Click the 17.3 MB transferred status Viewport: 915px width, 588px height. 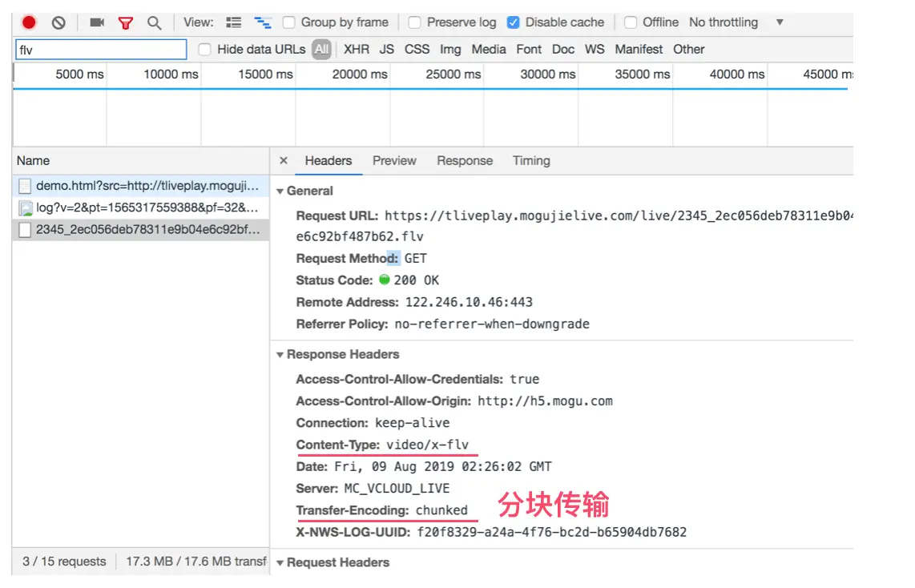click(196, 562)
